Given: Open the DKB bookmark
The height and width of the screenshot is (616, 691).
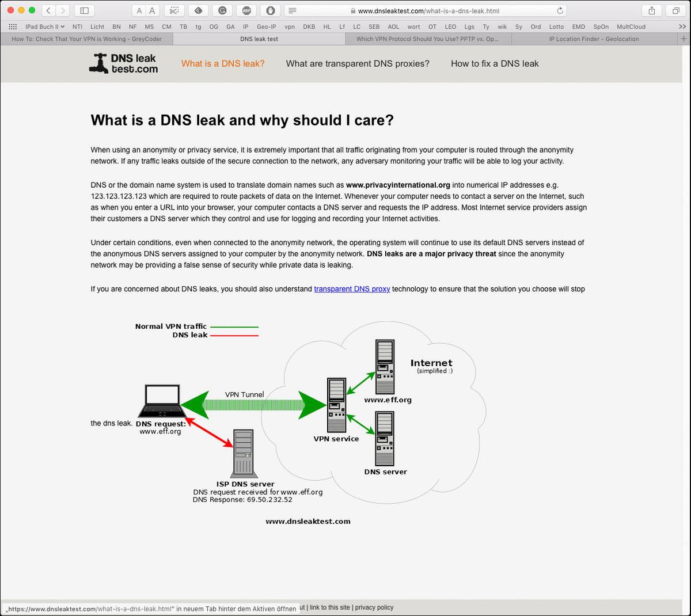Looking at the screenshot, I should coord(309,26).
